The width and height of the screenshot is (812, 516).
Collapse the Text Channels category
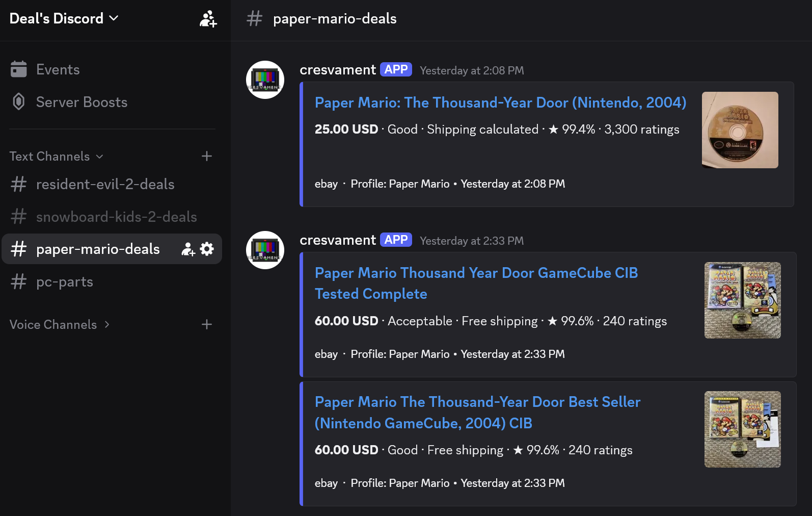57,156
